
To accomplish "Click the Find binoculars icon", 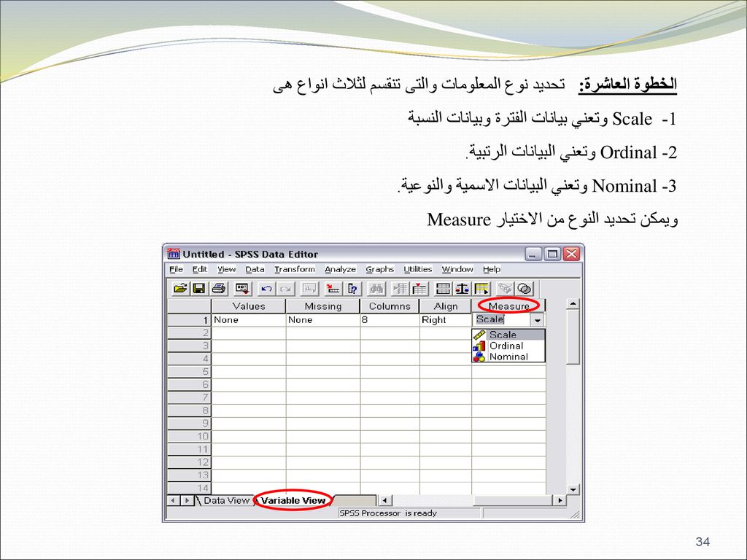I will (376, 289).
